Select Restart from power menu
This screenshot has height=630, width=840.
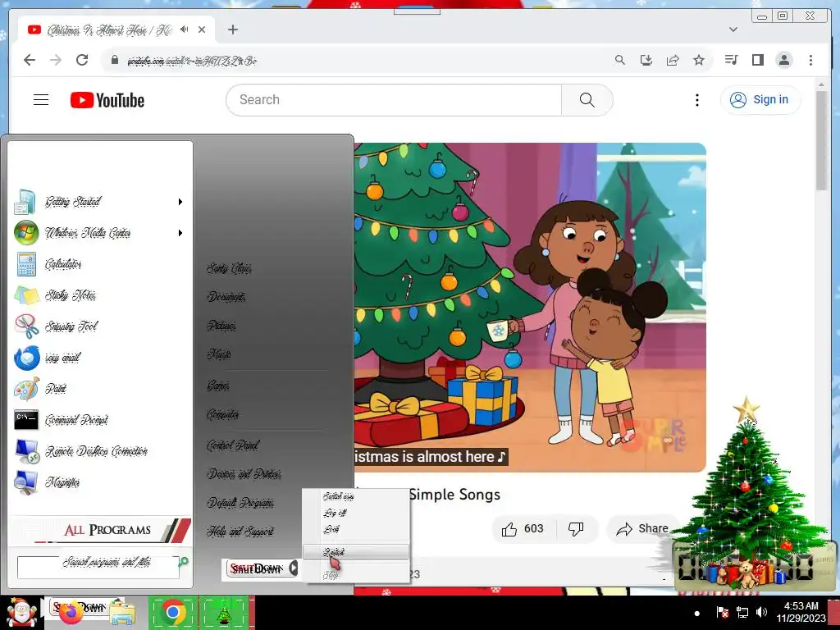pyautogui.click(x=355, y=552)
